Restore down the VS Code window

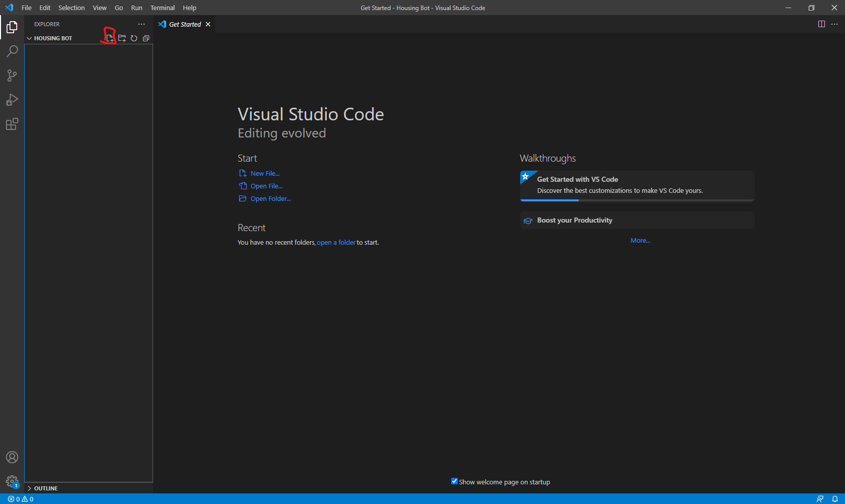point(811,8)
